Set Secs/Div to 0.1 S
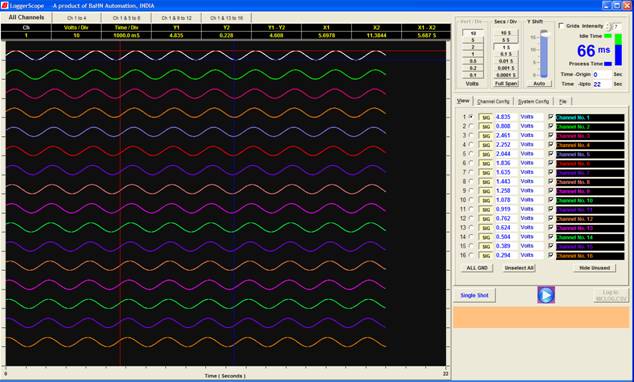The image size is (634, 382). click(506, 54)
